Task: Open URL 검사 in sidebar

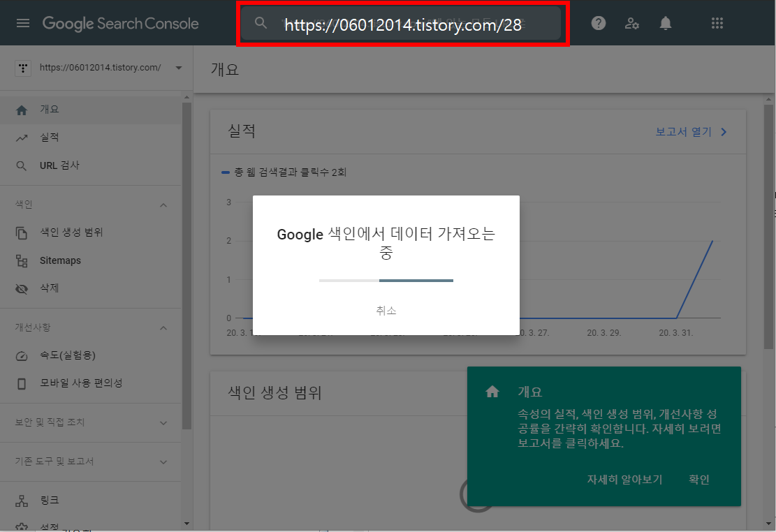Action: tap(91, 165)
